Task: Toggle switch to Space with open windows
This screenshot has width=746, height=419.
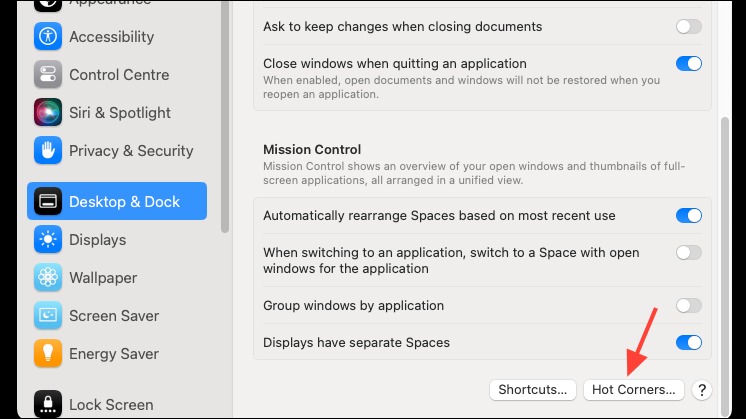Action: tap(688, 253)
